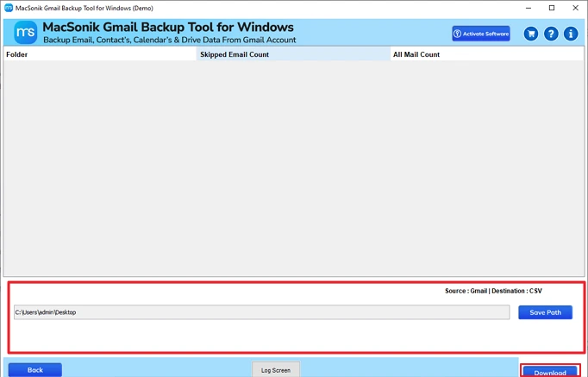This screenshot has height=377, width=588.
Task: Click the app icon in the title bar
Action: (9, 8)
